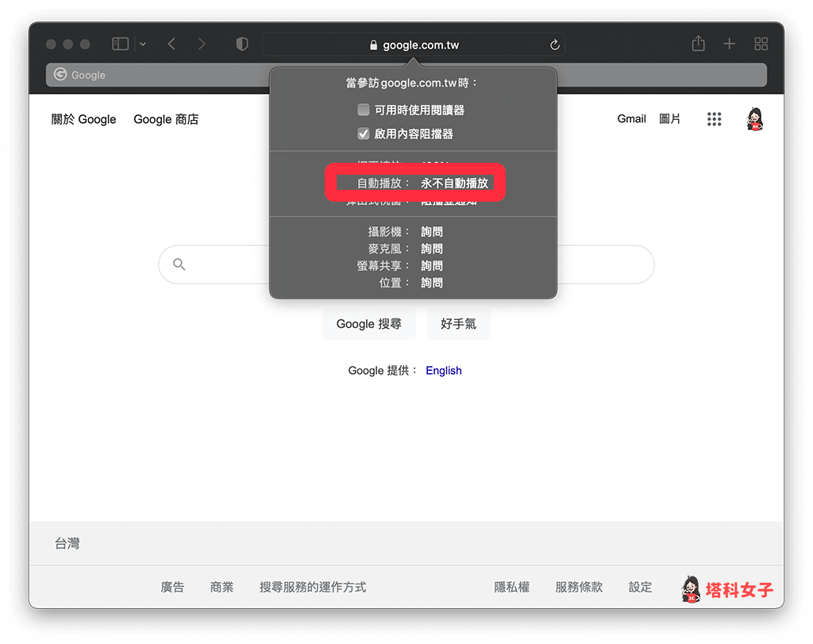Enable 可用時使用閱讀器 checkbox
Viewport: 813px width, 644px height.
point(364,110)
